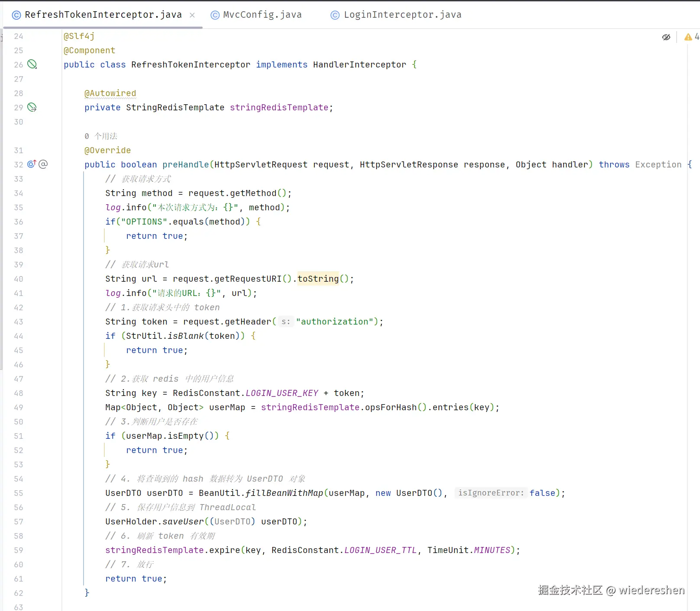Open the LoginInterceptor.java tab

click(x=396, y=15)
